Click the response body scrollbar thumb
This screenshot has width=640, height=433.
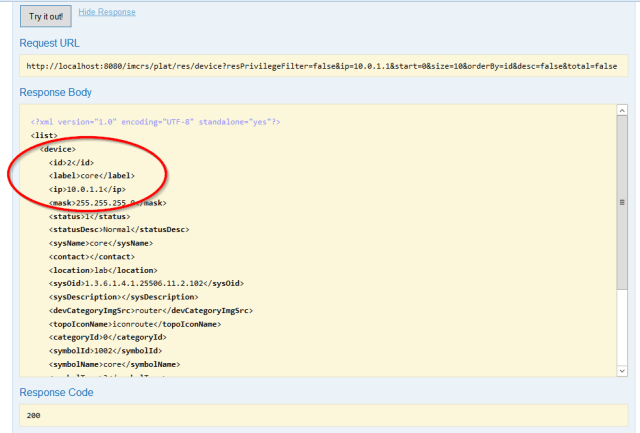pos(622,202)
